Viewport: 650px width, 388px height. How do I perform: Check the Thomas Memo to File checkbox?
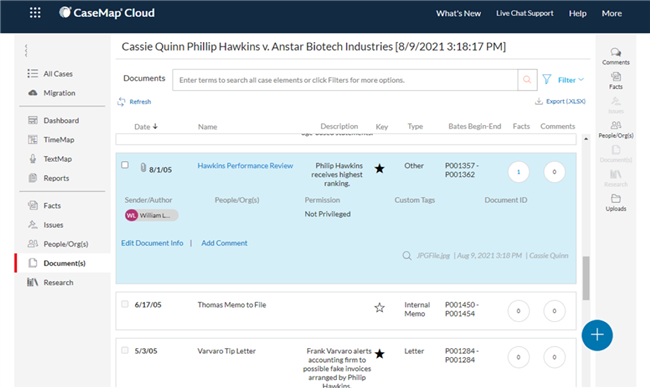click(125, 304)
